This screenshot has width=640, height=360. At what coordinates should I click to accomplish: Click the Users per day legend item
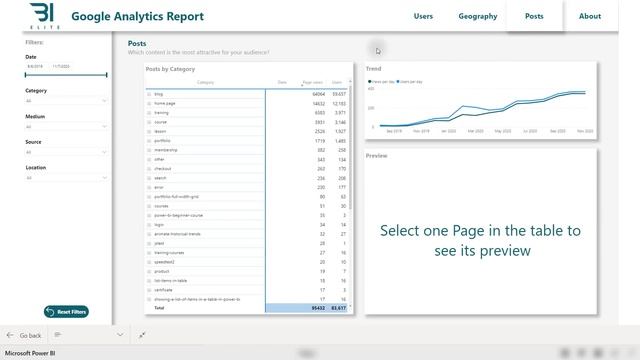tap(410, 82)
